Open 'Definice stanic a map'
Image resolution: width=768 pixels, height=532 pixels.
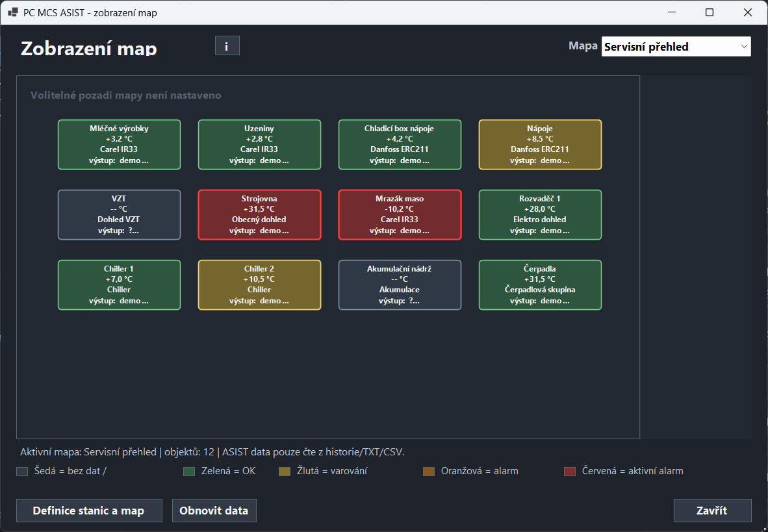coord(89,511)
